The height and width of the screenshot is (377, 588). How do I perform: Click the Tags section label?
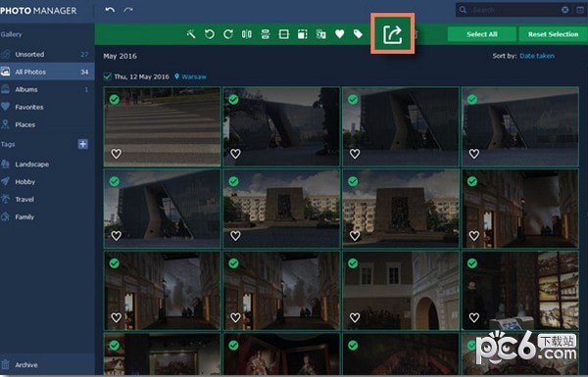coord(8,144)
